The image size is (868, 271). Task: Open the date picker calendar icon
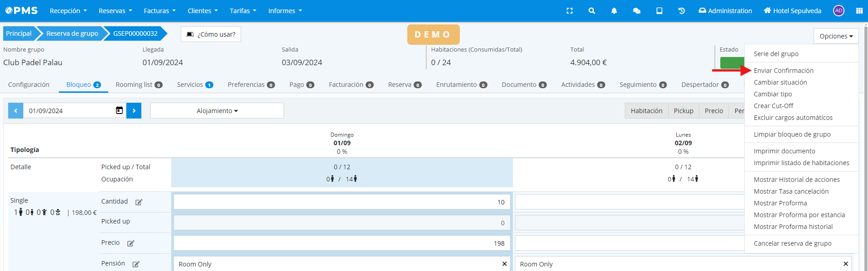pos(119,110)
